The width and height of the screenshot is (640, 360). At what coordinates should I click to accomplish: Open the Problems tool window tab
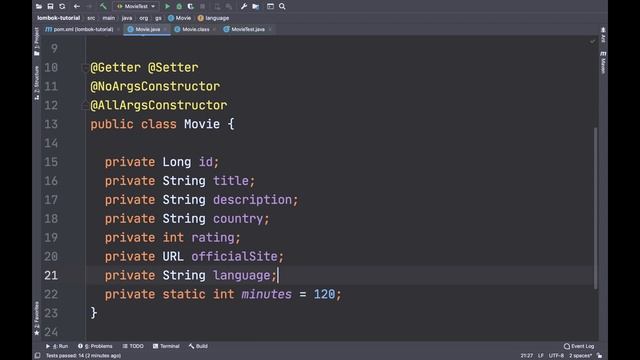95,346
